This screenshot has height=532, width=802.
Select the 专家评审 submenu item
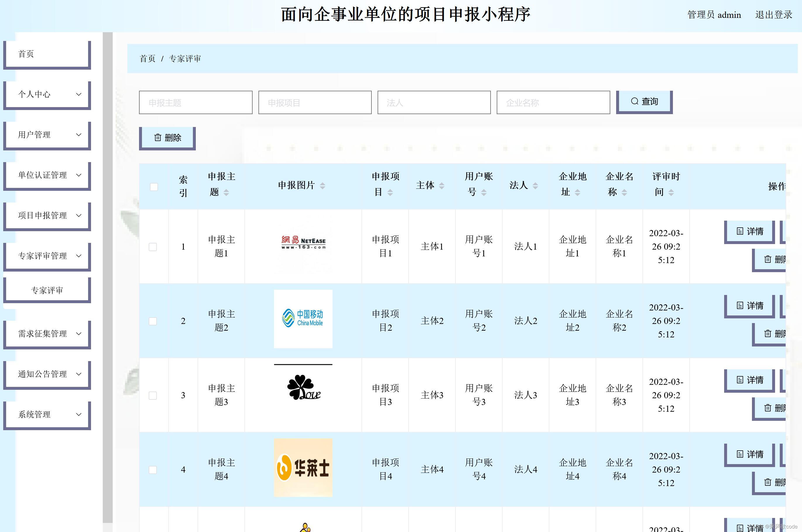(x=47, y=290)
